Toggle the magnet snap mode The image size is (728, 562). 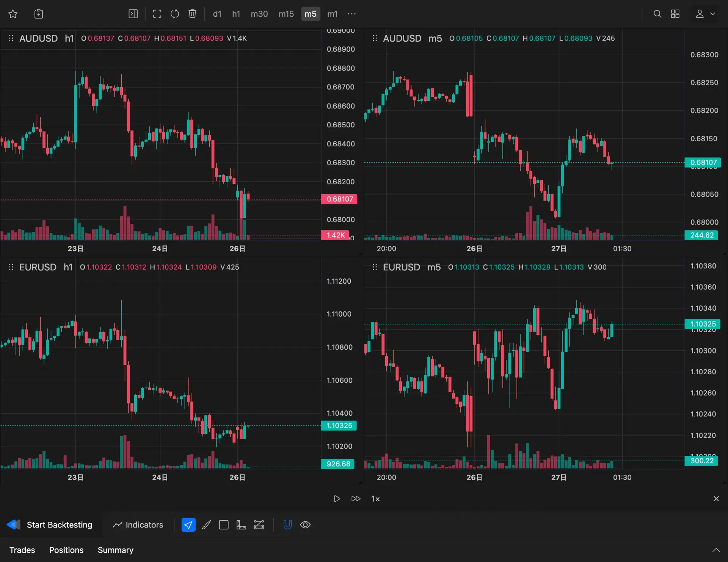[x=287, y=525]
